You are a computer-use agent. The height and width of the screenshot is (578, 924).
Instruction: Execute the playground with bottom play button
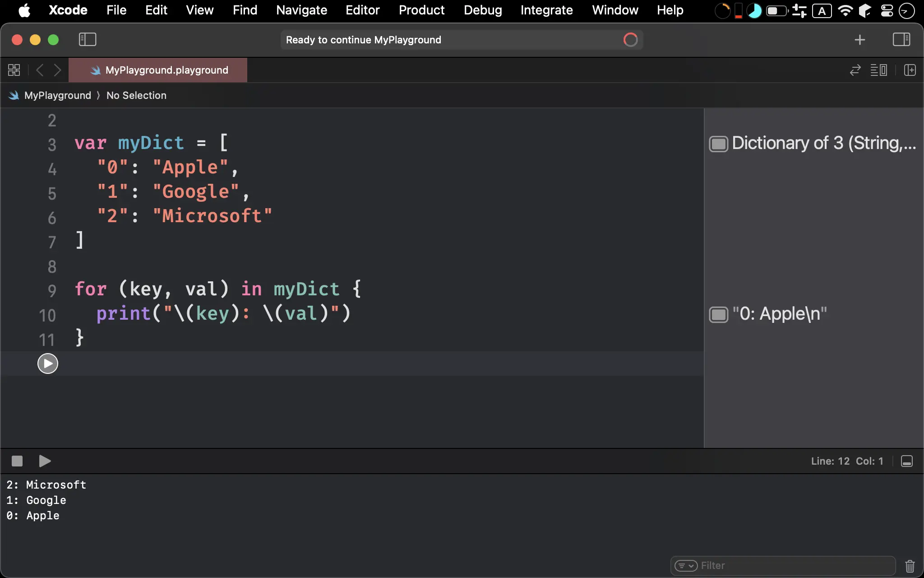[45, 461]
